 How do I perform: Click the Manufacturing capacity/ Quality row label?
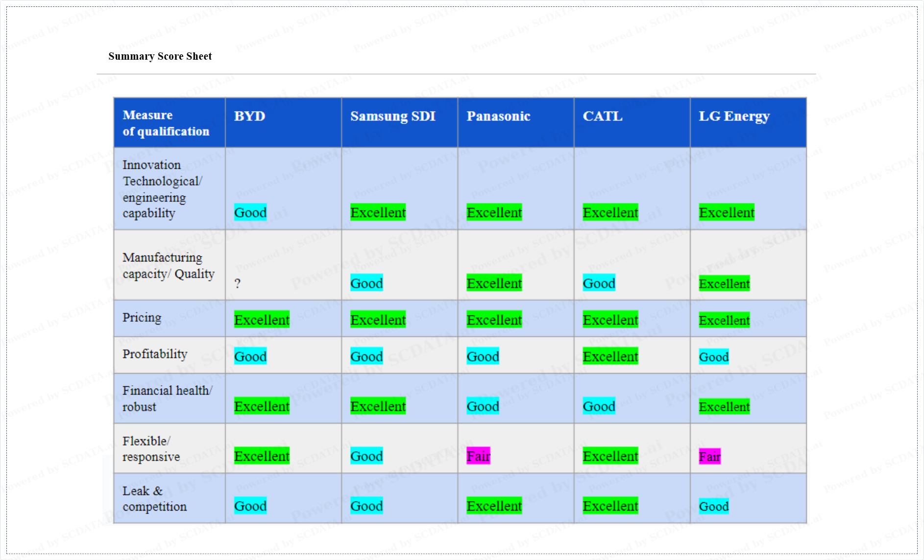169,265
